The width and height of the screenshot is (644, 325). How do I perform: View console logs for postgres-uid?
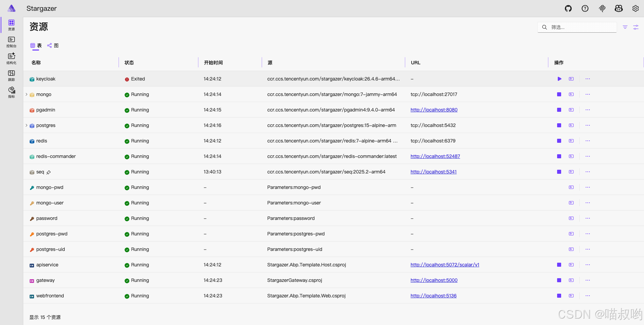[x=571, y=249]
